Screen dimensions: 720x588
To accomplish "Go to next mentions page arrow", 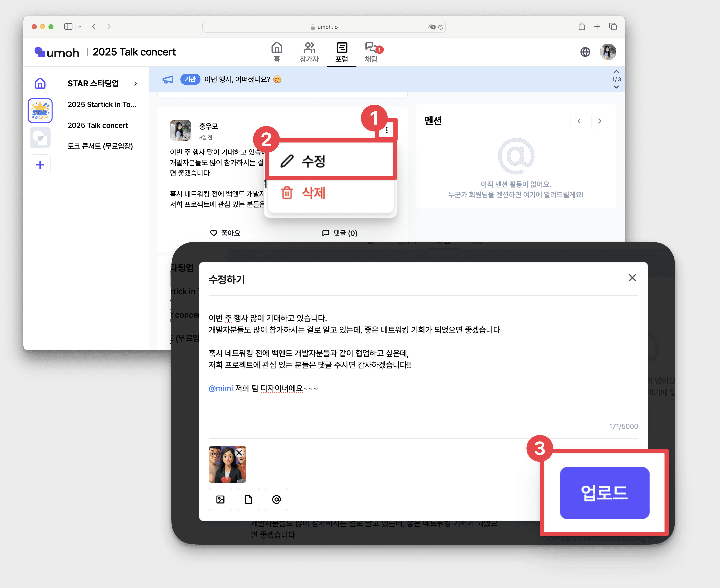I will (599, 121).
